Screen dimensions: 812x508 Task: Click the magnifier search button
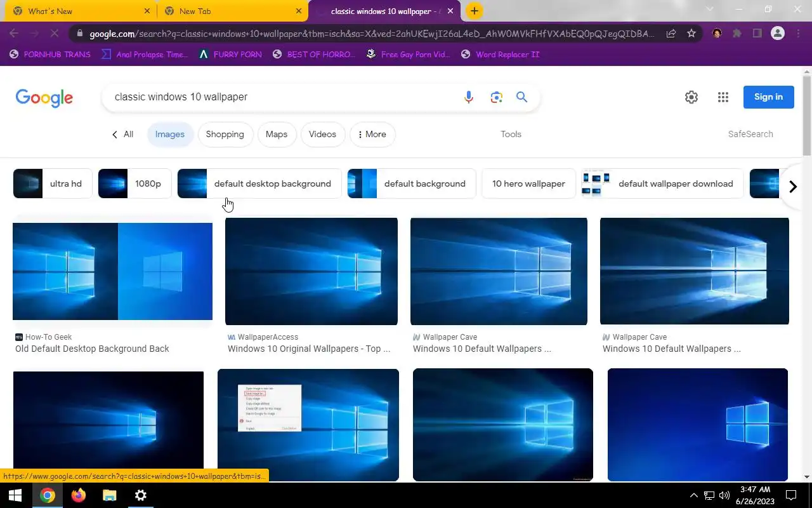point(521,97)
